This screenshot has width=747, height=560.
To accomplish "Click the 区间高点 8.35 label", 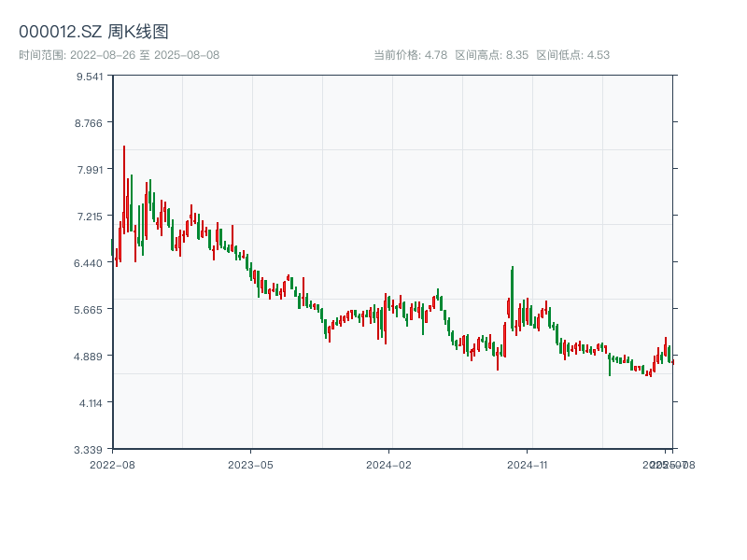I will tap(492, 55).
